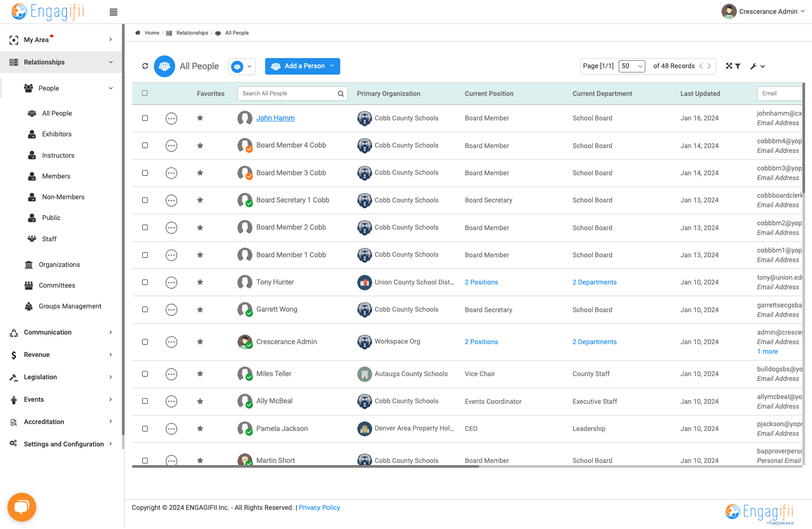Open Exhibitors in the sidebar

point(57,134)
